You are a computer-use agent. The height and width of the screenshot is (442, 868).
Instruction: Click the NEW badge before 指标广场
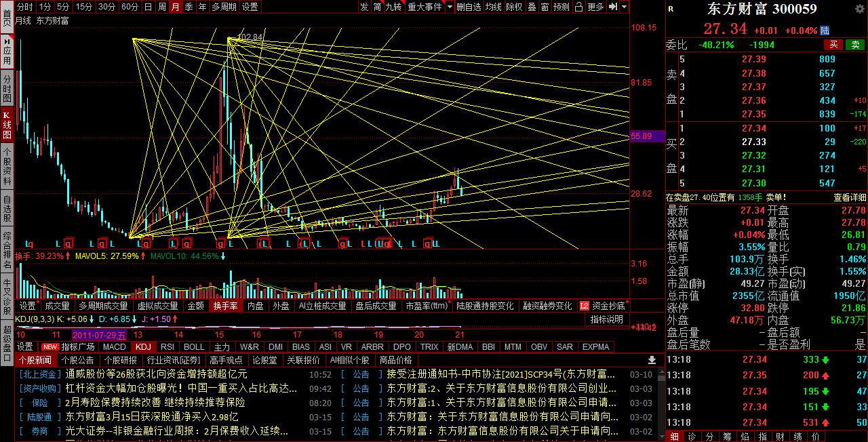[50, 346]
